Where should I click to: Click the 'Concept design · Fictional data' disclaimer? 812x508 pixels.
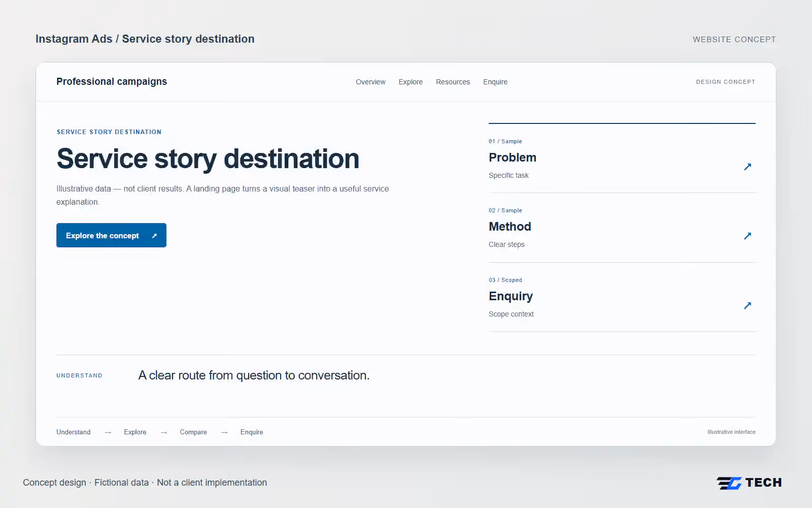[145, 483]
